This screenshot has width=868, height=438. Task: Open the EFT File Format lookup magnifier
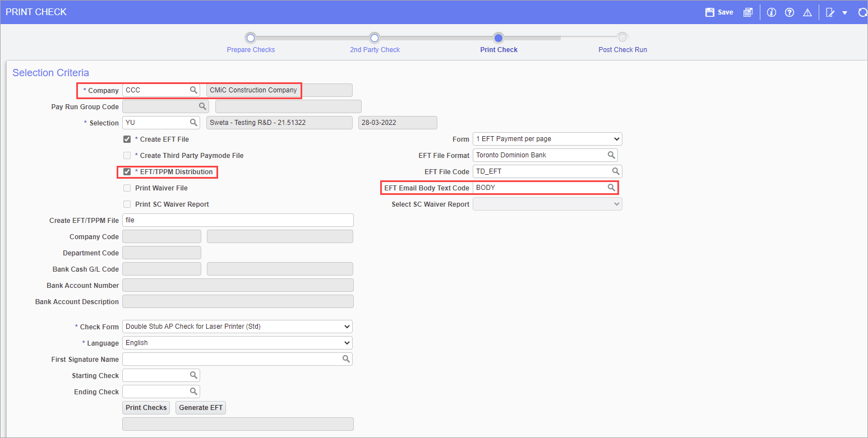pos(612,155)
